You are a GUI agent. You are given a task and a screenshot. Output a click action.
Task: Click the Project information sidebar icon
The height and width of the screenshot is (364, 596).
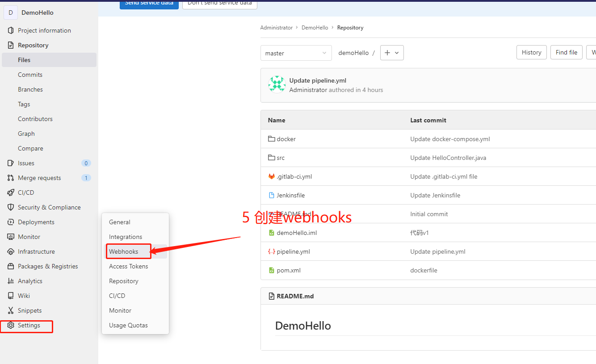coord(11,30)
